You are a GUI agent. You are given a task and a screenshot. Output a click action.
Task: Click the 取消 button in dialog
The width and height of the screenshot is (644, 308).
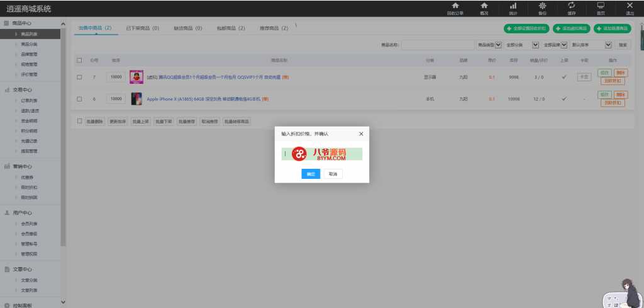click(333, 174)
